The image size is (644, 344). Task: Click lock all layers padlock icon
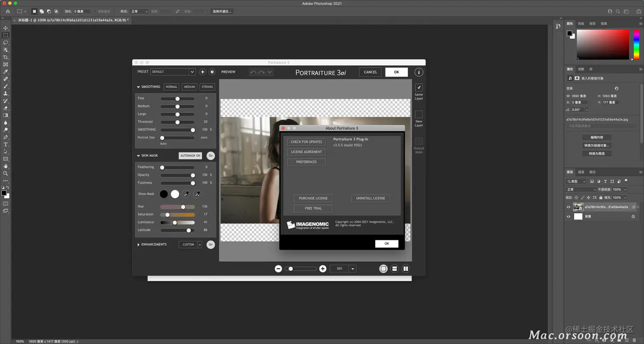(x=601, y=198)
